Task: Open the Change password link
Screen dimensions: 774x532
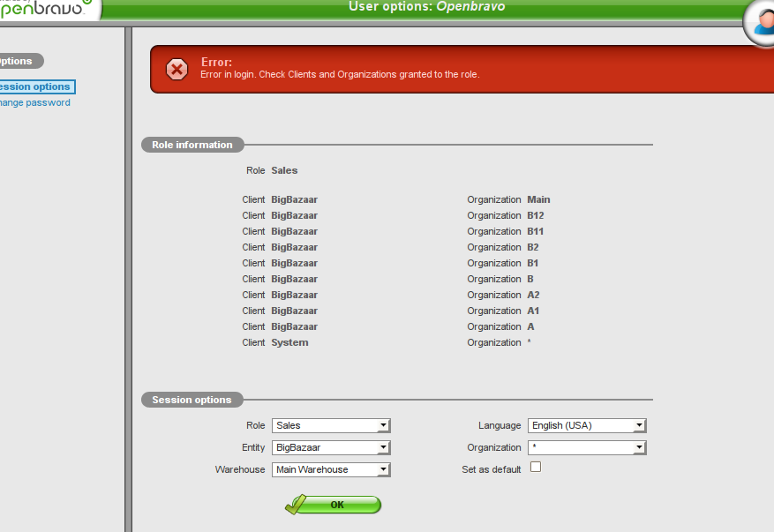Action: [x=35, y=102]
